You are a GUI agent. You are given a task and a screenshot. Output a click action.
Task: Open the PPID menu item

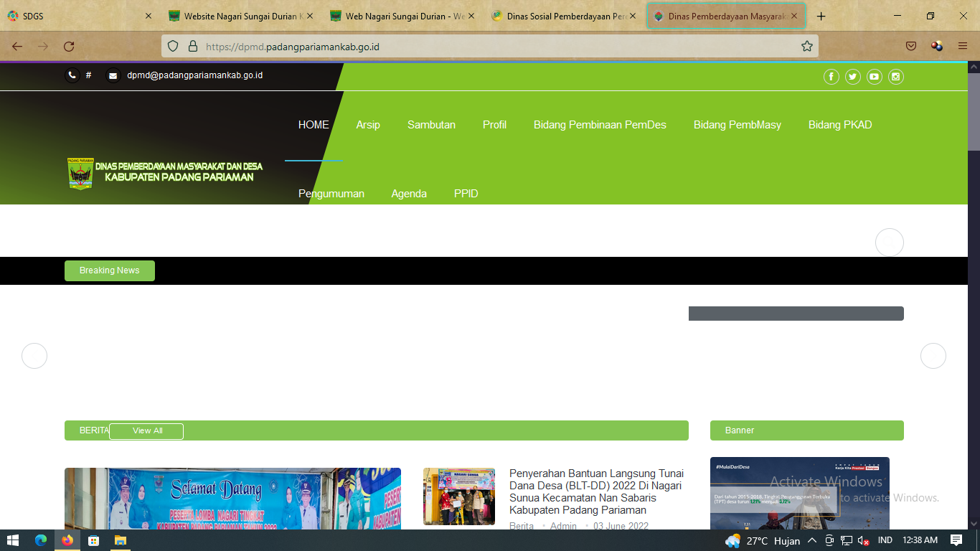coord(466,194)
